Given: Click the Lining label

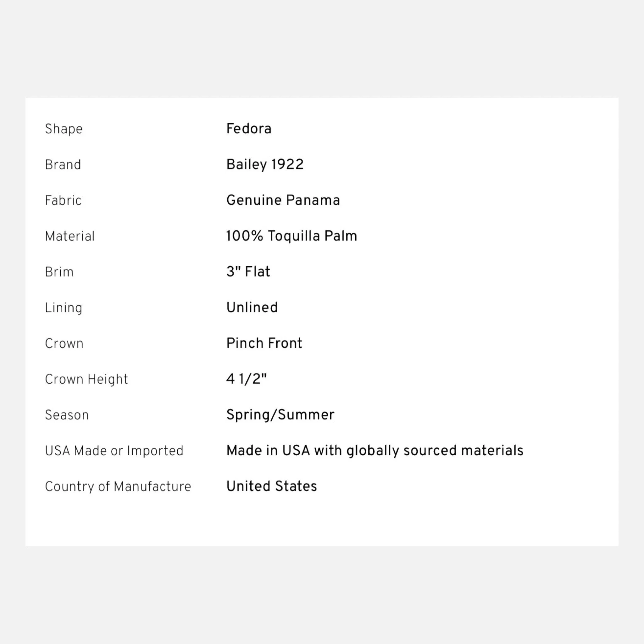Looking at the screenshot, I should [x=63, y=308].
